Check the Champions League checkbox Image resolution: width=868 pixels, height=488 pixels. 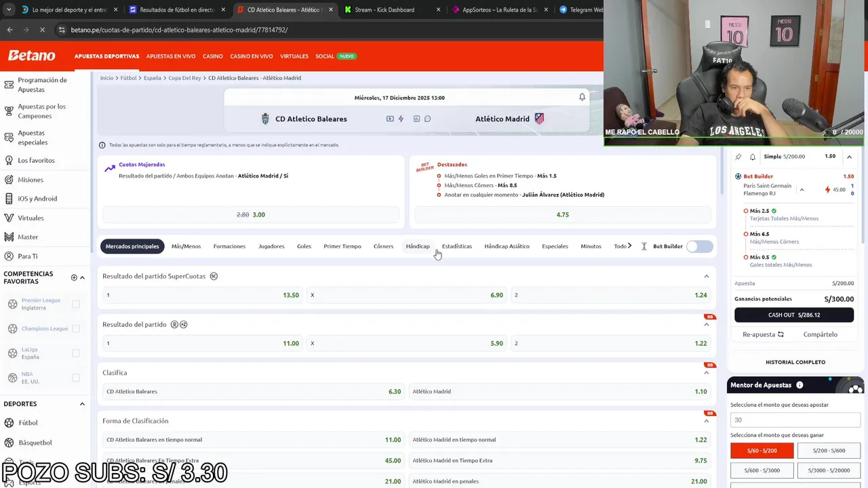(x=76, y=329)
